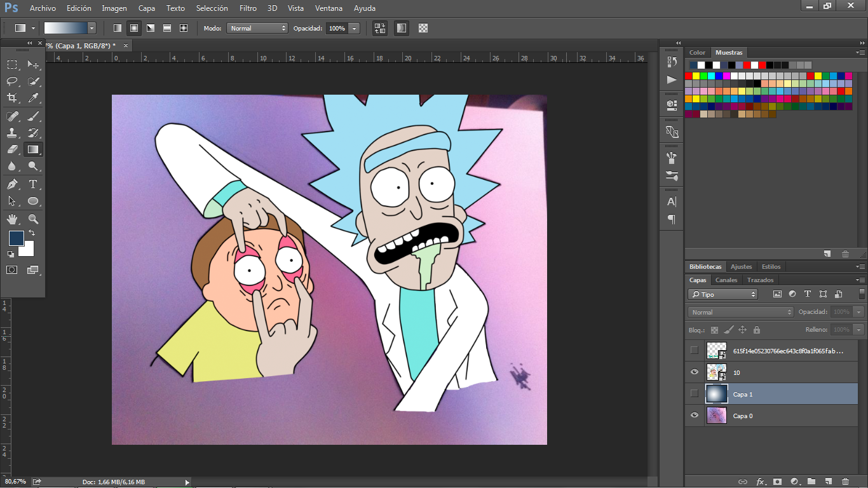
Task: Choose the angle gradient style icon
Action: 151,28
